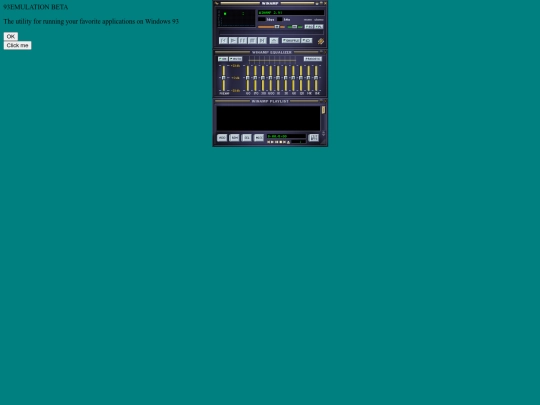The image size is (540, 405).
Task: Toggle the Shuffle button in Winamp
Action: [x=291, y=41]
